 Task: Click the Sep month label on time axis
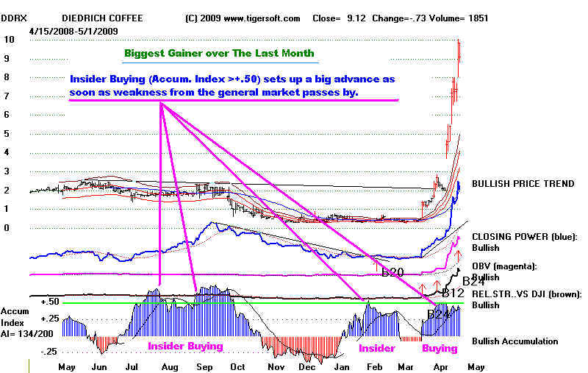click(x=204, y=367)
